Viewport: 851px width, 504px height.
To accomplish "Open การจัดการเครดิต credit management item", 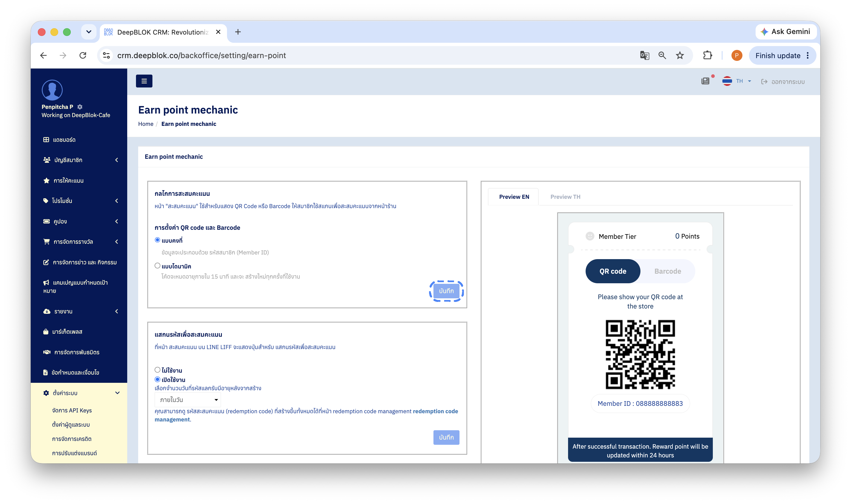I will [72, 439].
